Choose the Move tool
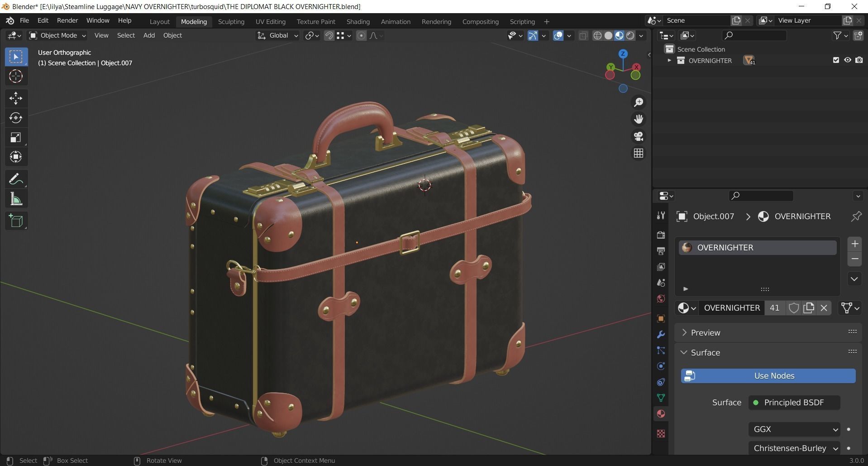Screen dimensions: 868x466 coord(16,98)
